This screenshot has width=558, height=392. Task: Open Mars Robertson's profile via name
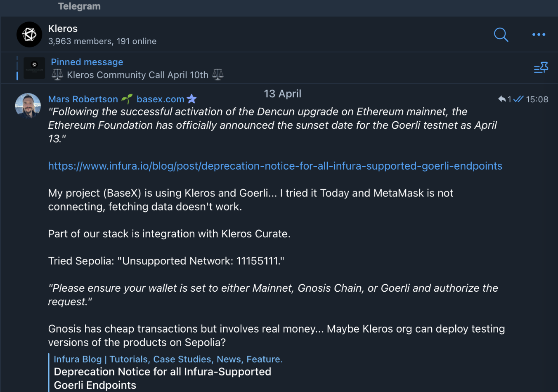point(83,99)
